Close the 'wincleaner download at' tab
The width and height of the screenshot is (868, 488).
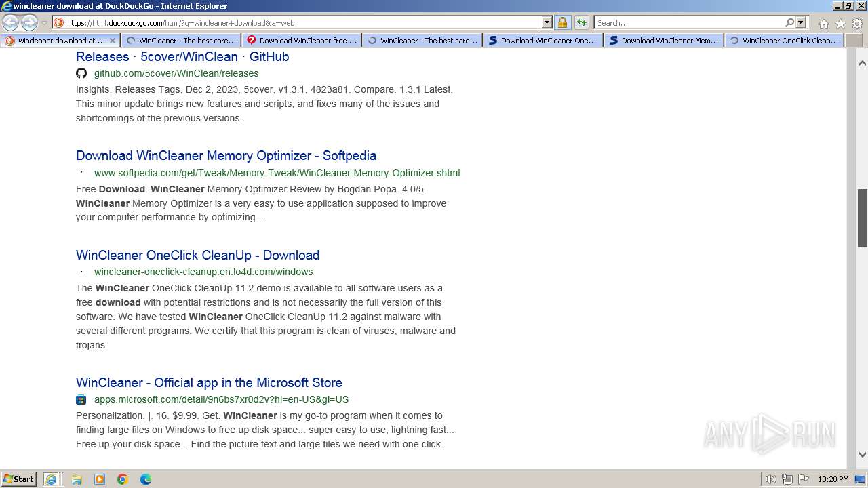[x=113, y=41]
